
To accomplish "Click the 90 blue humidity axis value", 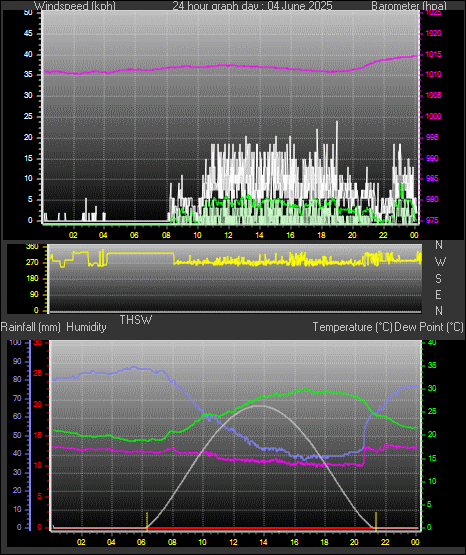I will (x=17, y=361).
